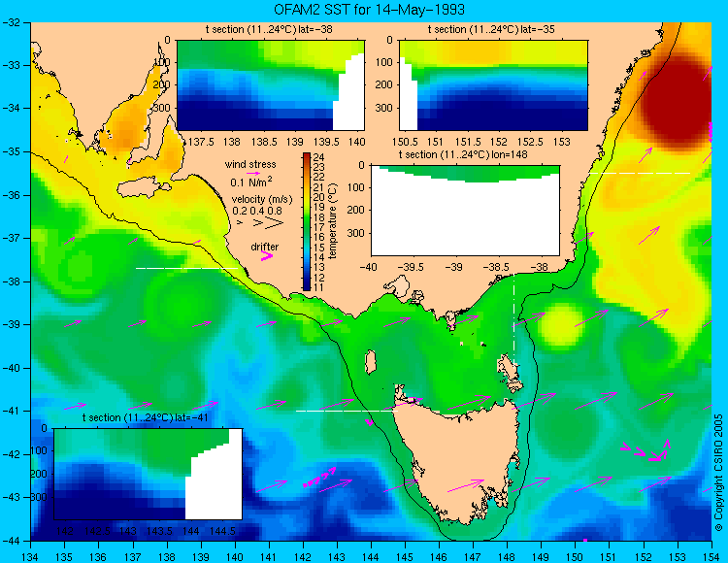Click the magenta drifter legend symbol
Image resolution: width=728 pixels, height=563 pixels.
coord(267,255)
